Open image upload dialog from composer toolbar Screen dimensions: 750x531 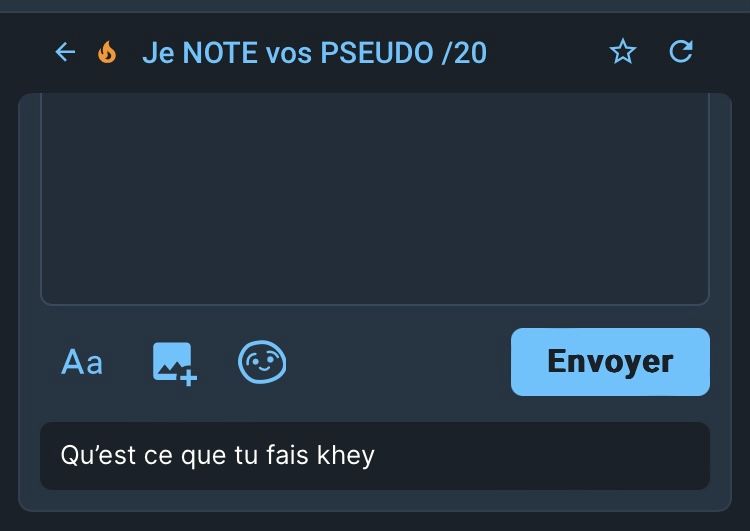pos(175,364)
